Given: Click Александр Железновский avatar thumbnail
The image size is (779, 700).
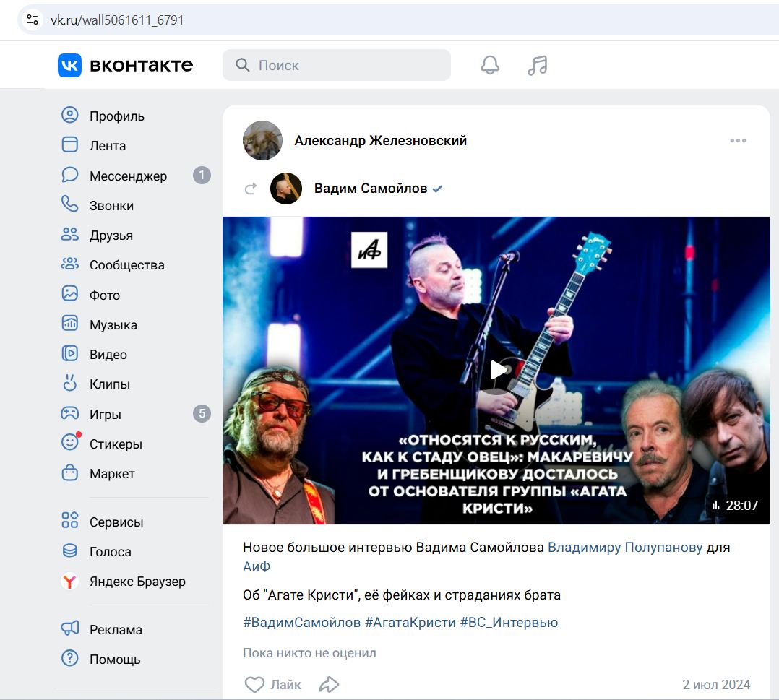Looking at the screenshot, I should [262, 141].
